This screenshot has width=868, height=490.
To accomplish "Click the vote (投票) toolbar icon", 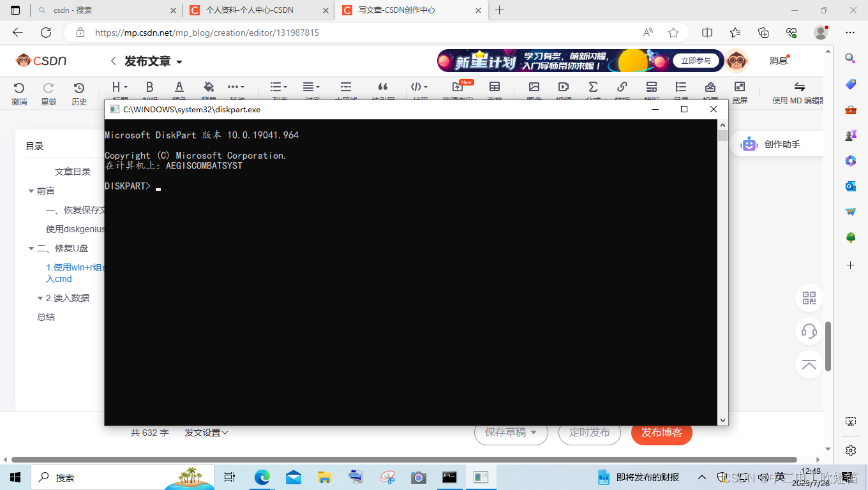I will [710, 87].
